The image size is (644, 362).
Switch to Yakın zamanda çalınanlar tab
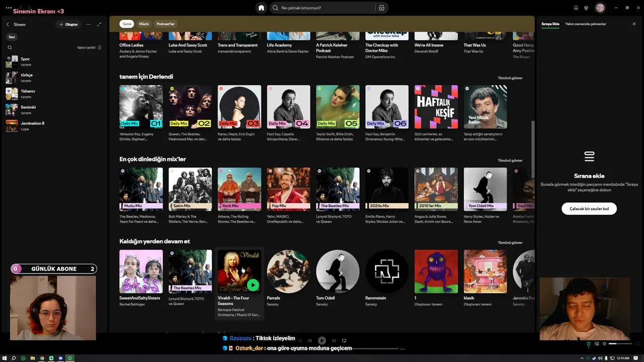point(586,24)
